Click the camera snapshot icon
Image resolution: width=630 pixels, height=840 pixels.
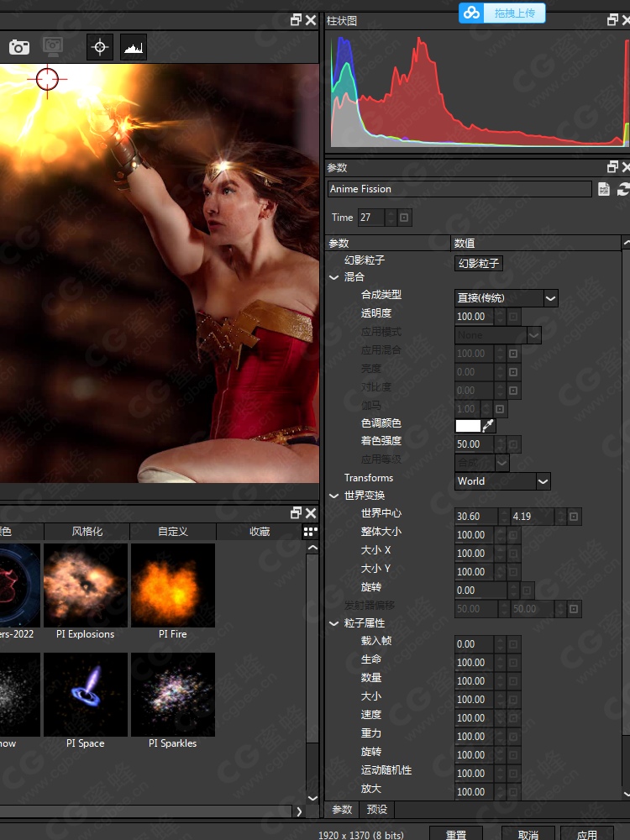coord(18,47)
